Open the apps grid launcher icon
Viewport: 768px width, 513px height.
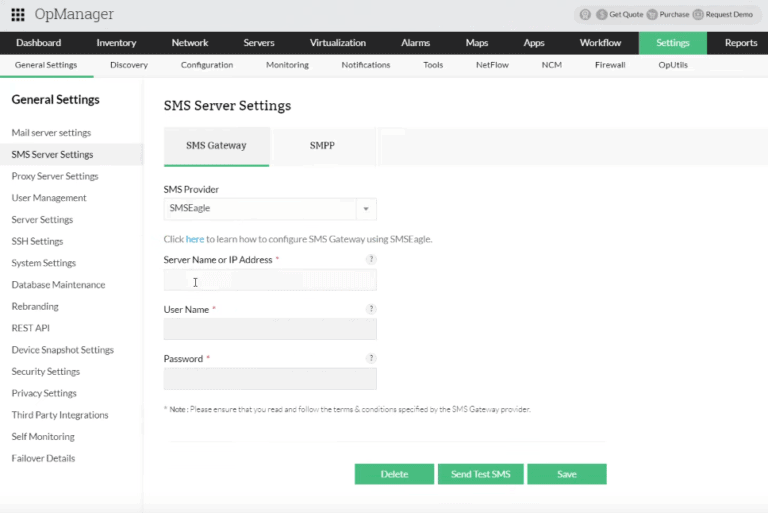pyautogui.click(x=18, y=15)
